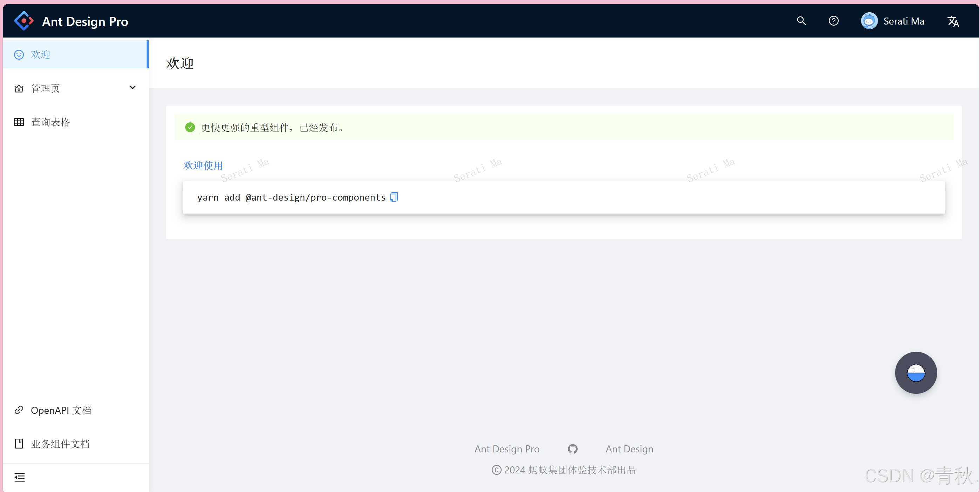980x492 pixels.
Task: Open the 业务组件文档 link
Action: pos(60,444)
